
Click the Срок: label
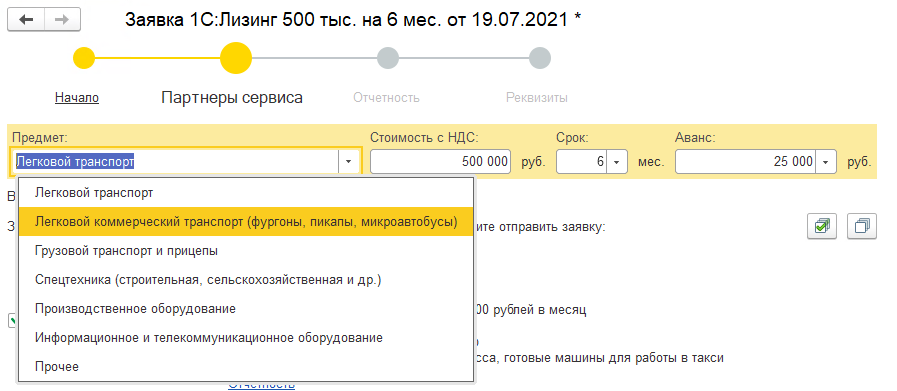point(572,137)
